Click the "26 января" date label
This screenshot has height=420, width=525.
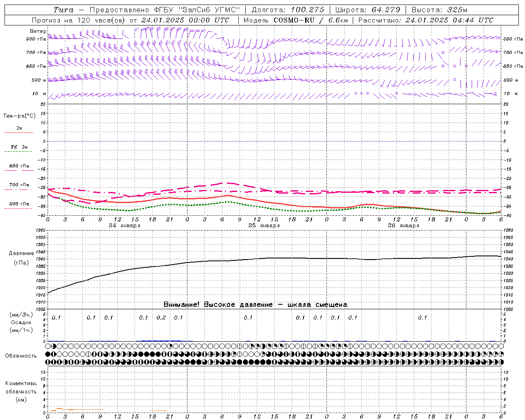tap(403, 226)
